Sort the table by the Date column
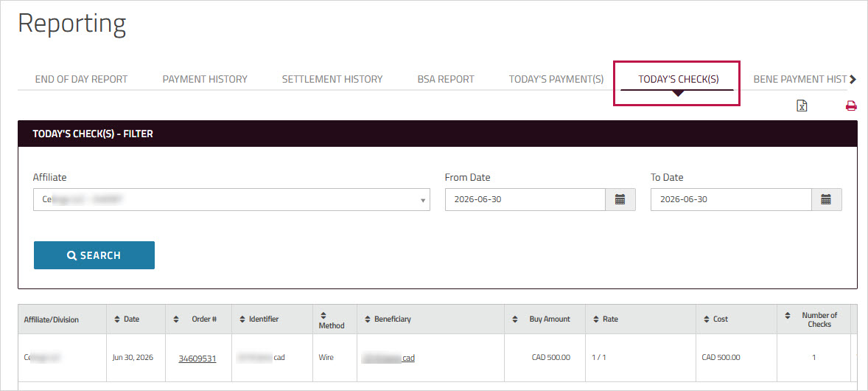 coord(117,319)
